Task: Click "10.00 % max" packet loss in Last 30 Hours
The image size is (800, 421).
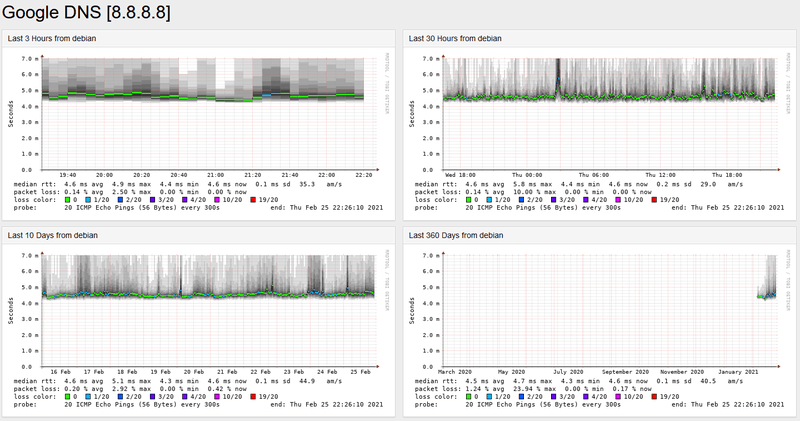Action: point(531,192)
